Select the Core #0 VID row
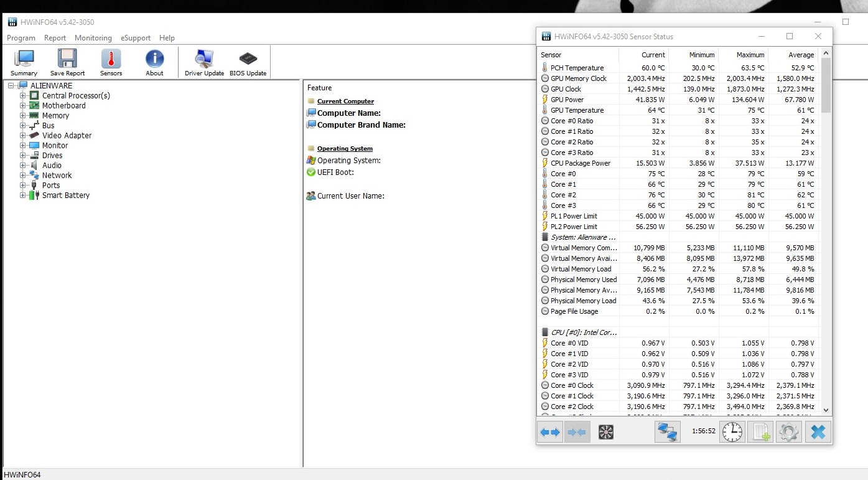 point(678,343)
